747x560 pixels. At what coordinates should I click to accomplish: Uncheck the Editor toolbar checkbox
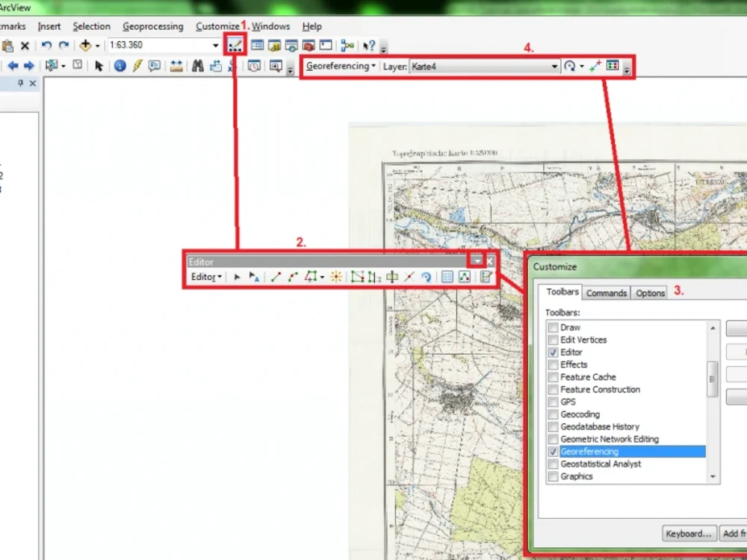click(x=553, y=352)
